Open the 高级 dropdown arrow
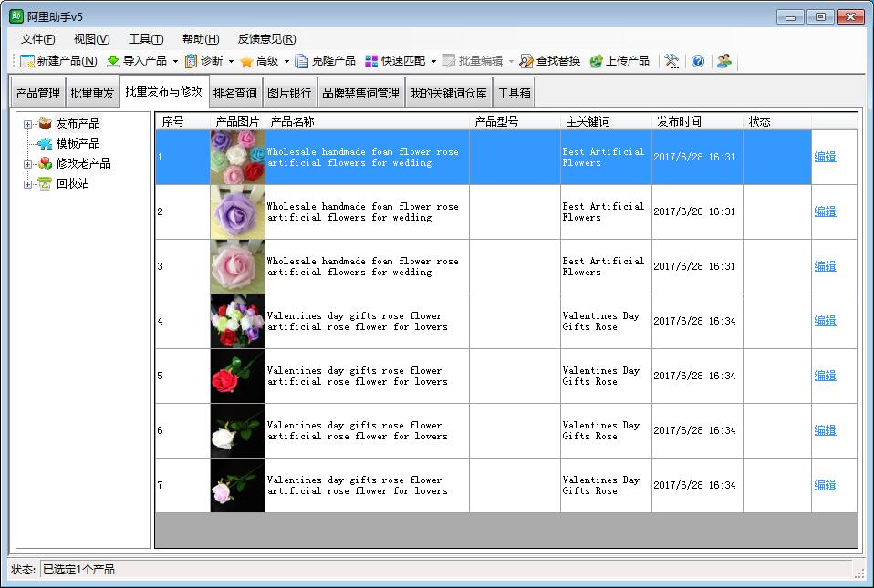 pyautogui.click(x=286, y=61)
